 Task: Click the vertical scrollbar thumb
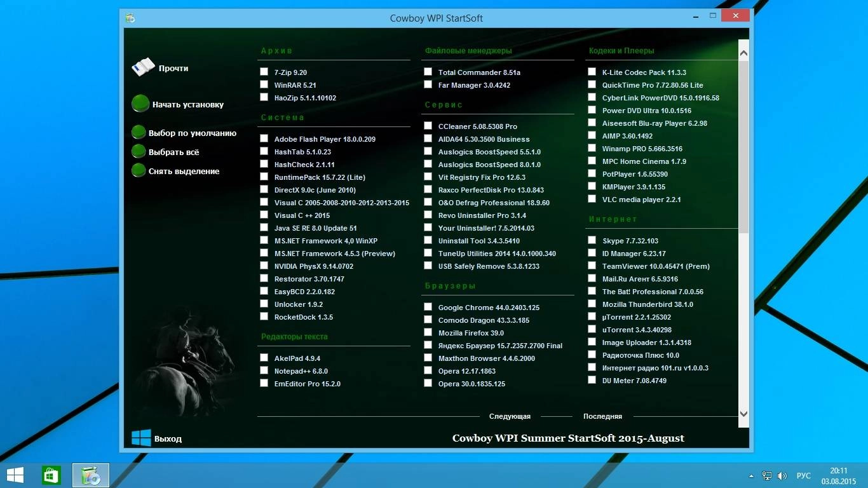pos(744,146)
